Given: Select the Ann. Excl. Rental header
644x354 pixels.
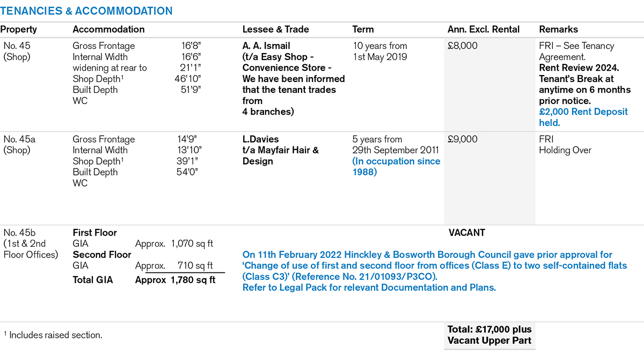Looking at the screenshot, I should click(x=484, y=29).
